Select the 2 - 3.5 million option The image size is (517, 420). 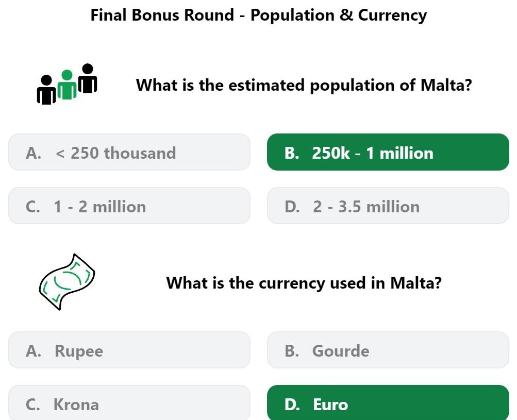388,206
